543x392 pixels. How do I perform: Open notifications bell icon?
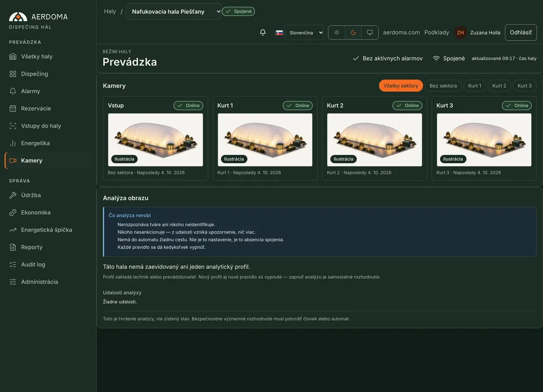tap(263, 33)
